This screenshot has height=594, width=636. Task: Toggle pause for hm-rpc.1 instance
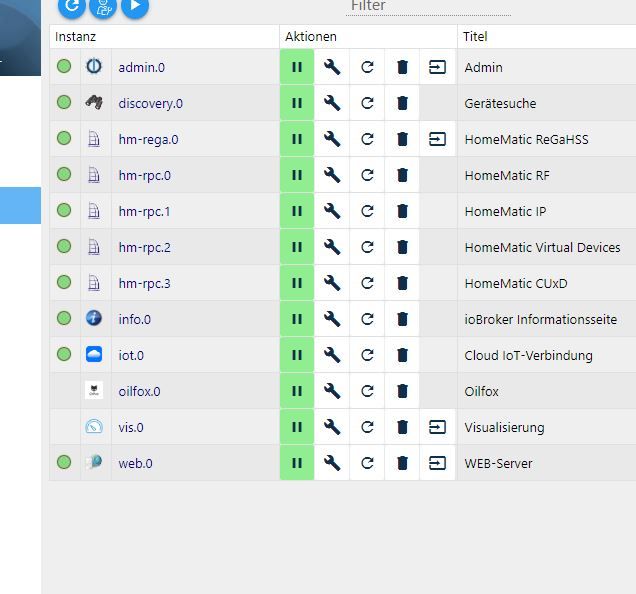(297, 211)
